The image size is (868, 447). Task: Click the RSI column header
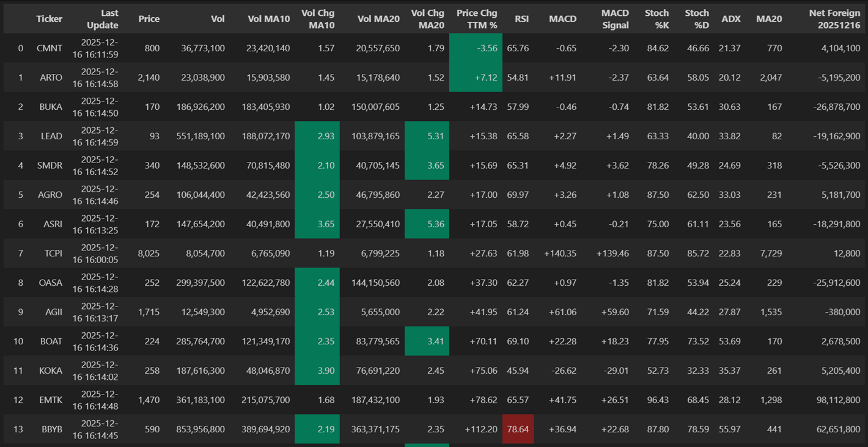521,19
